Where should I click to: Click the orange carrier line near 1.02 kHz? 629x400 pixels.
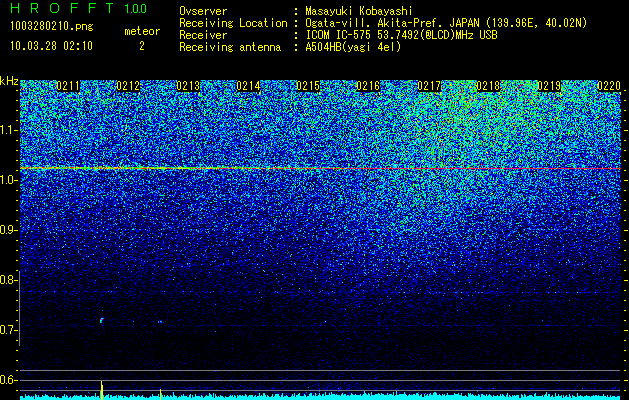(x=320, y=168)
